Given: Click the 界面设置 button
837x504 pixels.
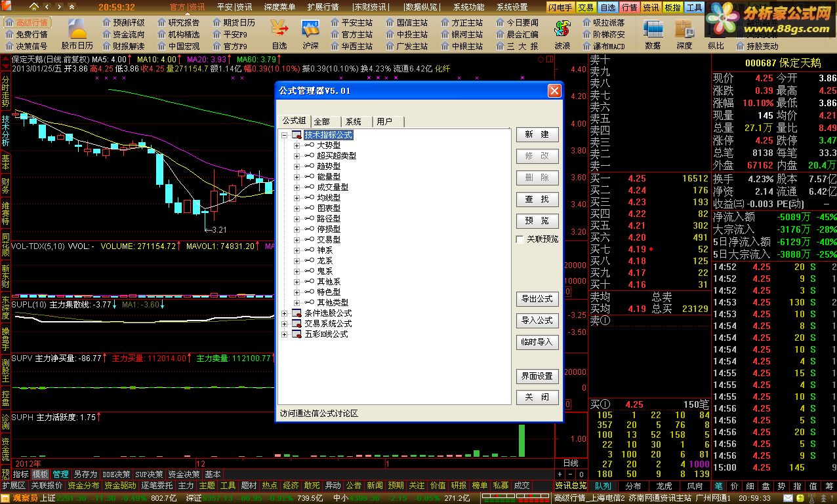Looking at the screenshot, I should (x=537, y=376).
